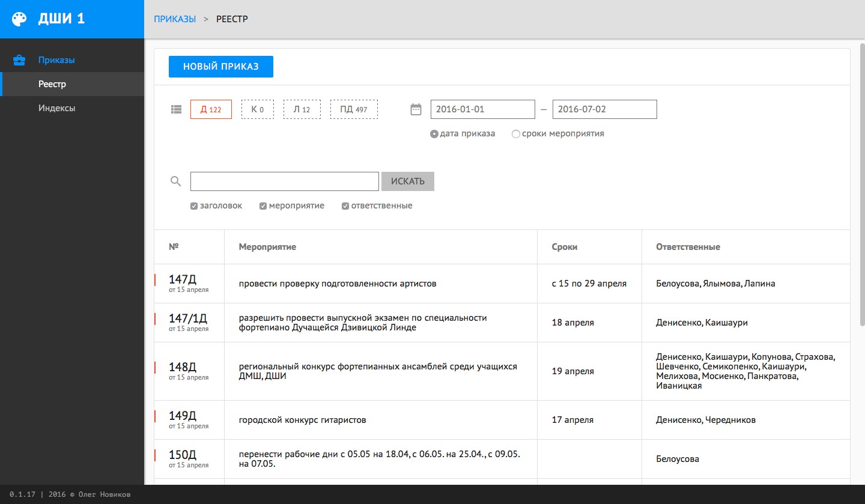Click the responsible list in row 148Д

click(745, 371)
